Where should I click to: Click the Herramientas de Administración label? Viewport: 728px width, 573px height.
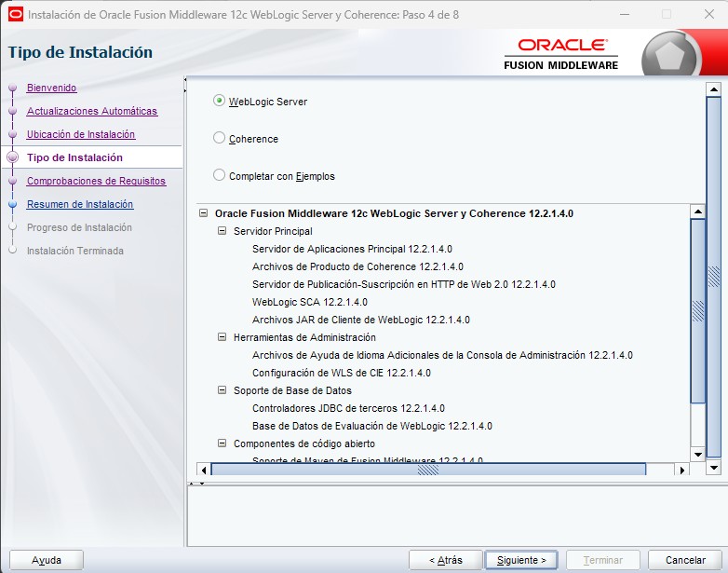tap(304, 337)
